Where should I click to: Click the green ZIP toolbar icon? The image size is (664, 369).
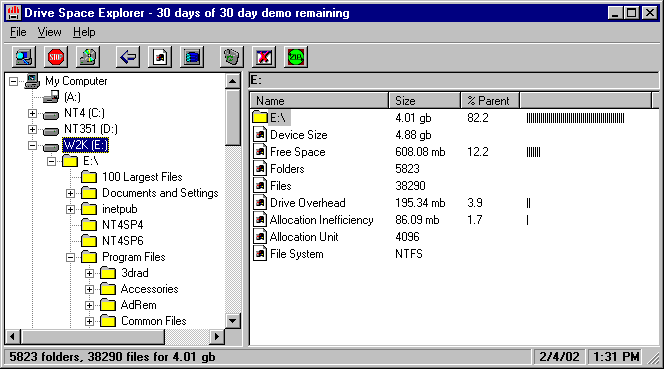296,57
